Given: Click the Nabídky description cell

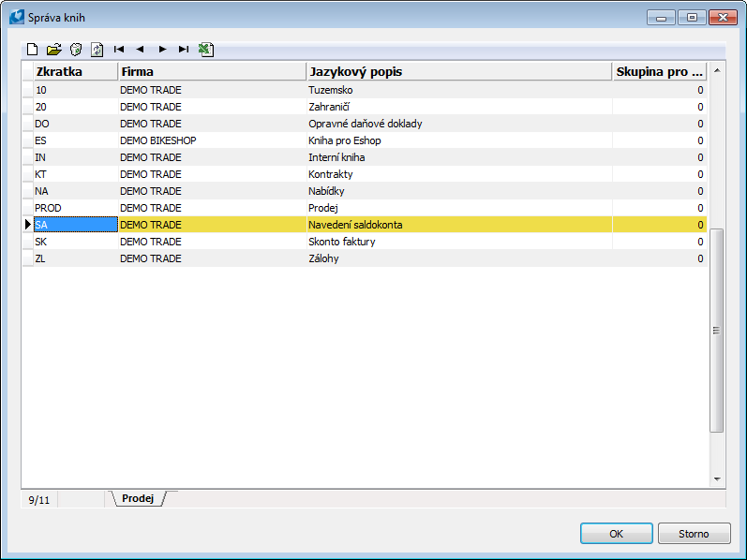Looking at the screenshot, I should pyautogui.click(x=459, y=191).
